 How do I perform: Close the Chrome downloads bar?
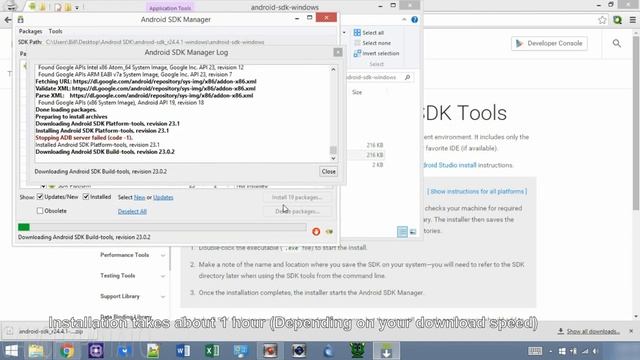[631, 331]
